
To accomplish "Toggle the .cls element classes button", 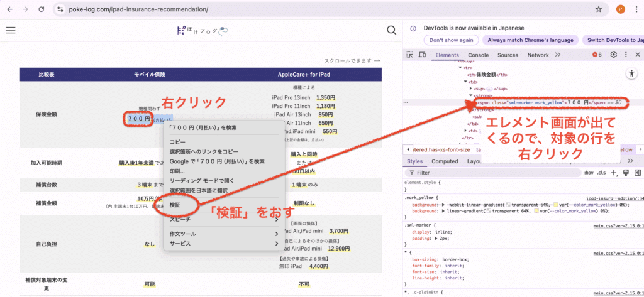I will point(601,173).
